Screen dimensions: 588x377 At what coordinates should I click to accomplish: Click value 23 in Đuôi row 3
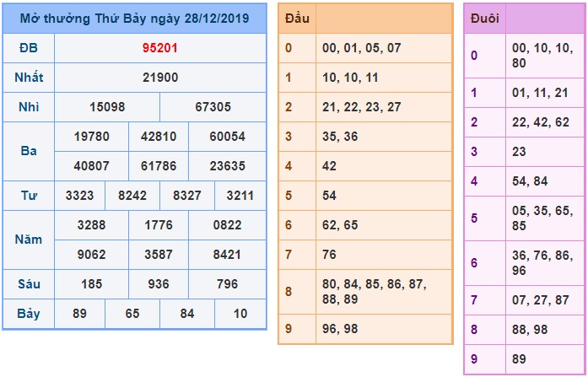tap(519, 152)
